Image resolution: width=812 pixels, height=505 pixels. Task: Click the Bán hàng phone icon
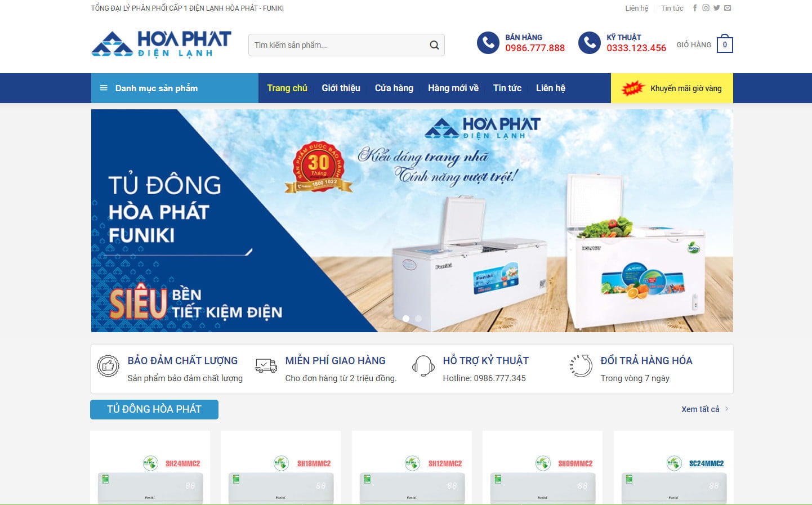488,43
